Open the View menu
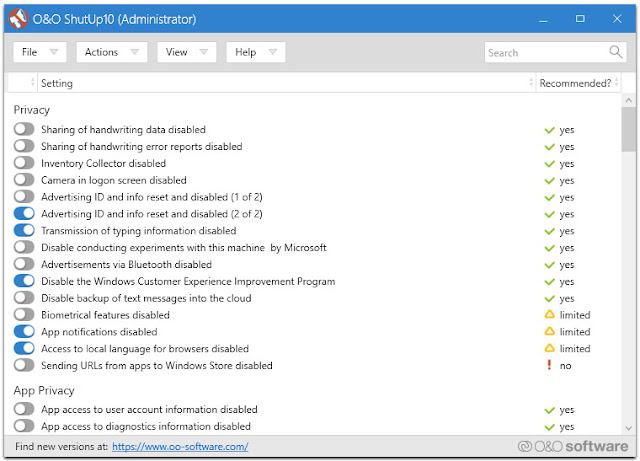This screenshot has width=640, height=461. pos(187,52)
